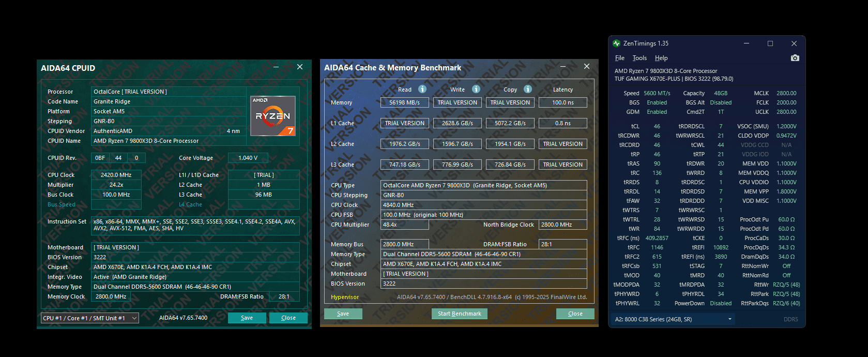Click the TUF GAMING X670E-PLUS BIOS line
The width and height of the screenshot is (868, 357).
(674, 79)
